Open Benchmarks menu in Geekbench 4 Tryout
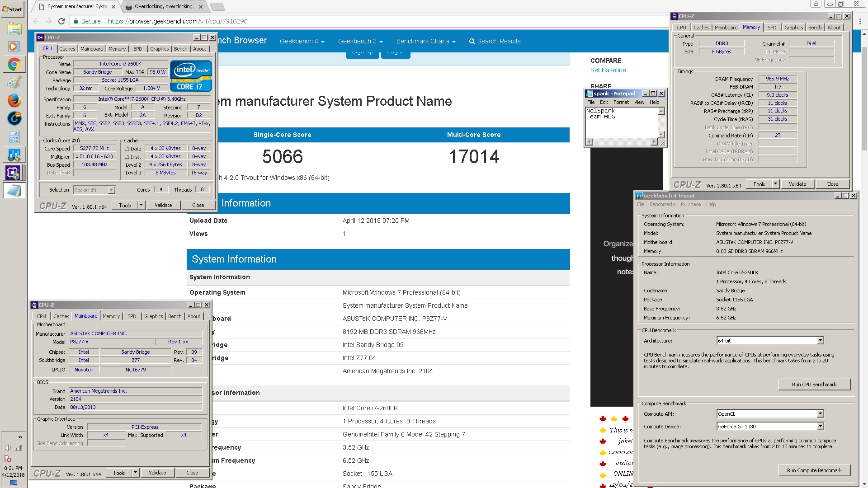Image resolution: width=868 pixels, height=488 pixels. click(x=662, y=204)
